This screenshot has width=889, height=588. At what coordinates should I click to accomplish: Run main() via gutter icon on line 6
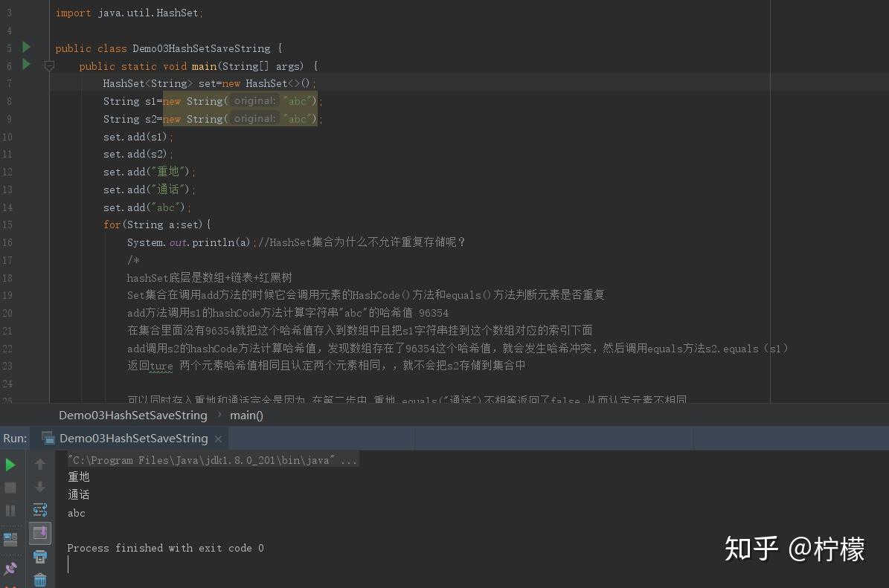25,65
